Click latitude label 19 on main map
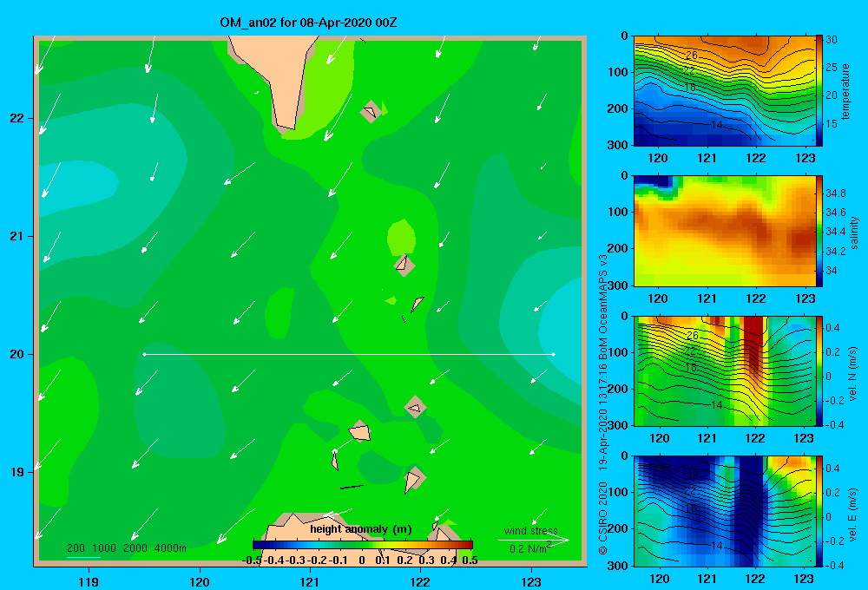The width and height of the screenshot is (868, 590). click(x=16, y=472)
